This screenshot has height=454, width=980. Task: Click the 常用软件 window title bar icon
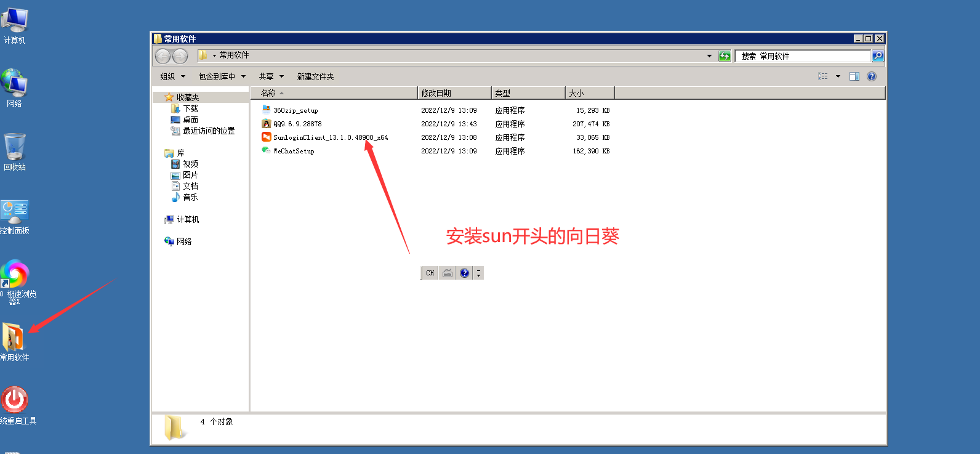tap(158, 39)
